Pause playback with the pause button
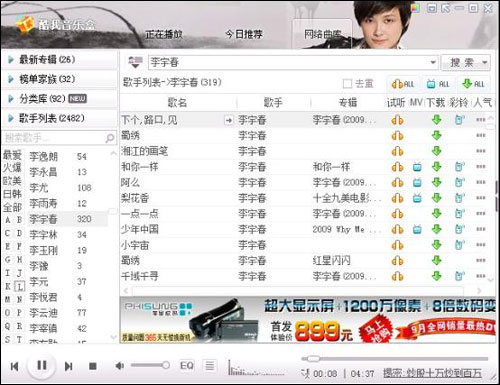This screenshot has width=500, height=385. [x=42, y=365]
